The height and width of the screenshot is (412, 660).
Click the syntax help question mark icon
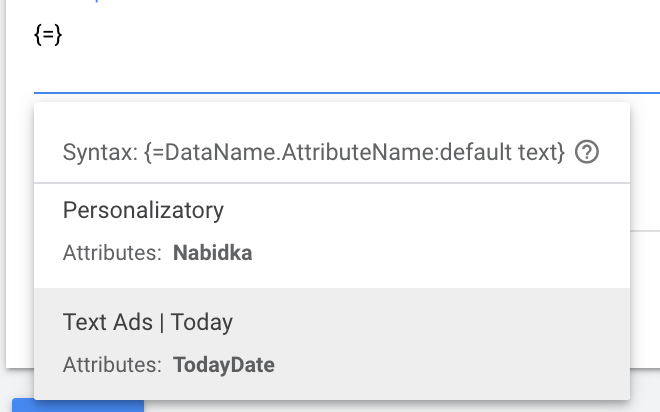click(588, 153)
